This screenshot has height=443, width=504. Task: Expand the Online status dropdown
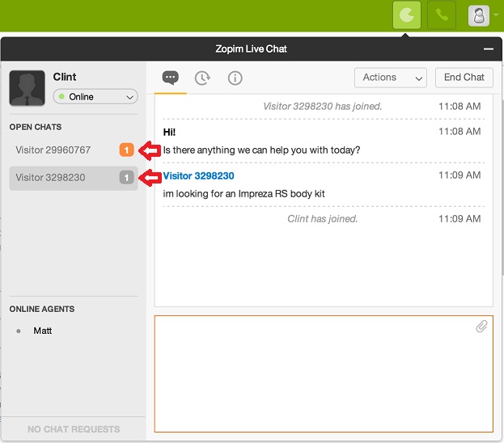tap(95, 97)
